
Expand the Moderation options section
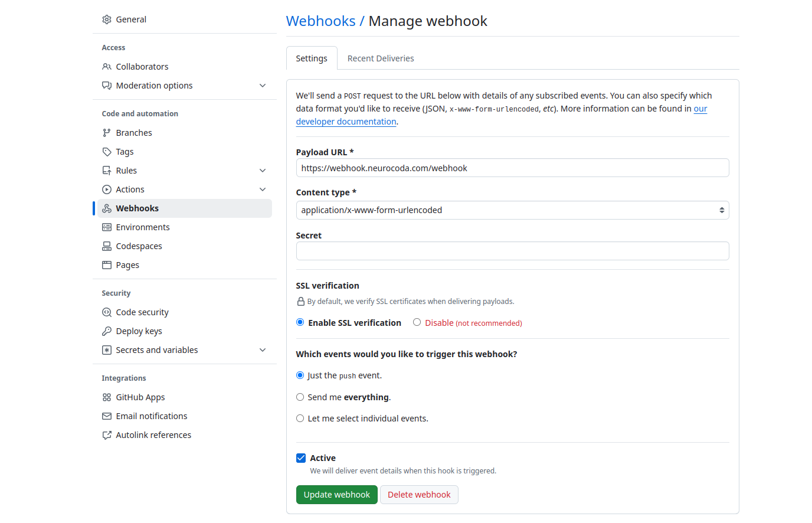[x=263, y=86]
